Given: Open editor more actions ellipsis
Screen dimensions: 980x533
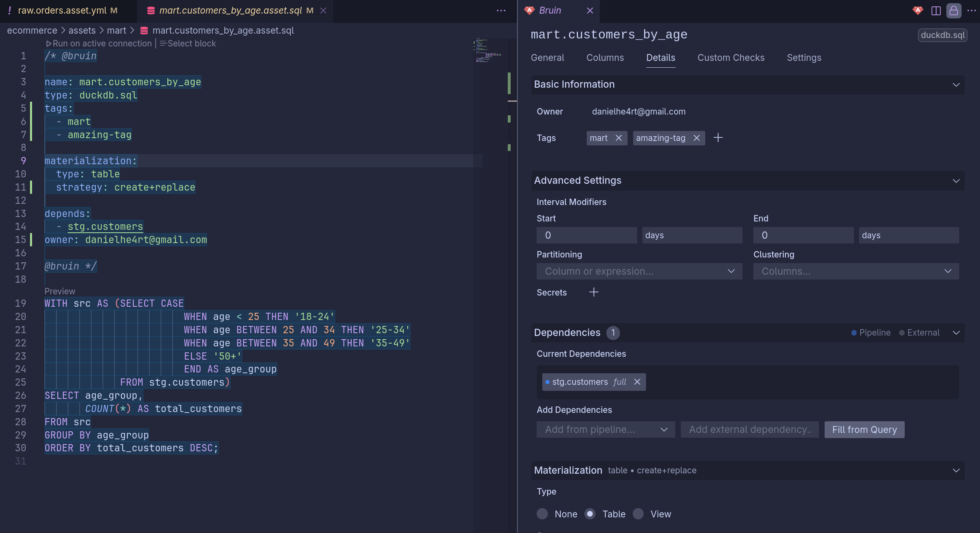Looking at the screenshot, I should coord(501,11).
